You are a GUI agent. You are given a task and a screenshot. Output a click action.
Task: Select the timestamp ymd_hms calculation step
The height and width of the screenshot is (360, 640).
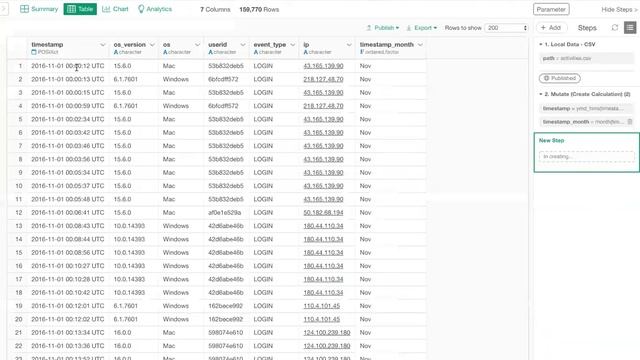click(x=587, y=109)
